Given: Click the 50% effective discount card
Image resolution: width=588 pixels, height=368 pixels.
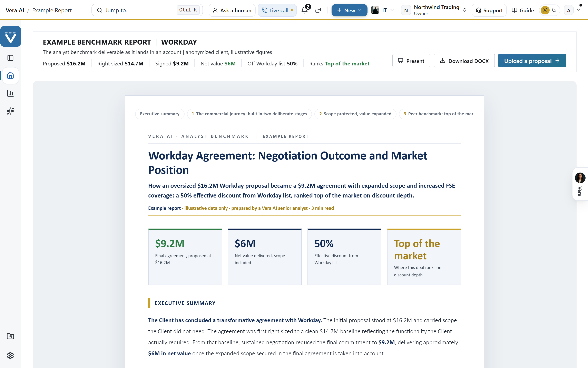Looking at the screenshot, I should 344,257.
